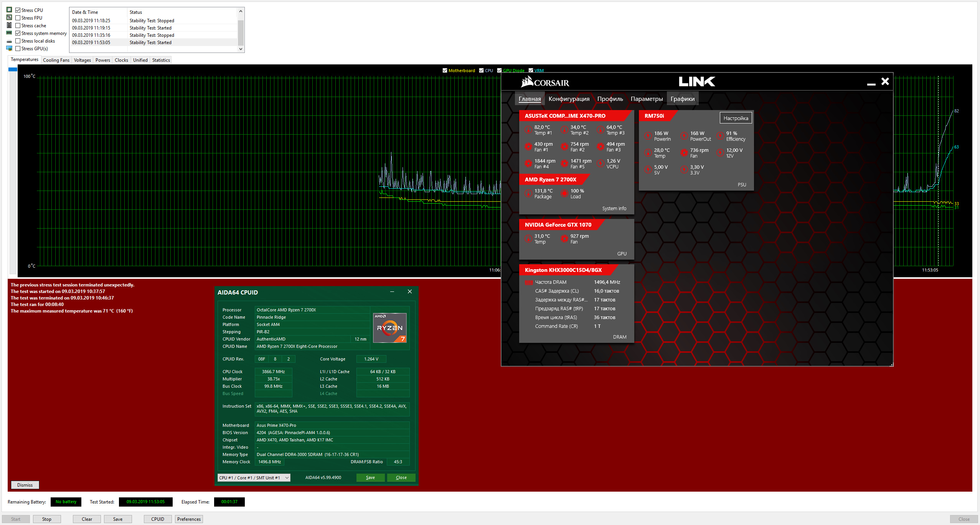
Task: Click the PSU PowerIn sensor icon
Action: [x=648, y=136]
